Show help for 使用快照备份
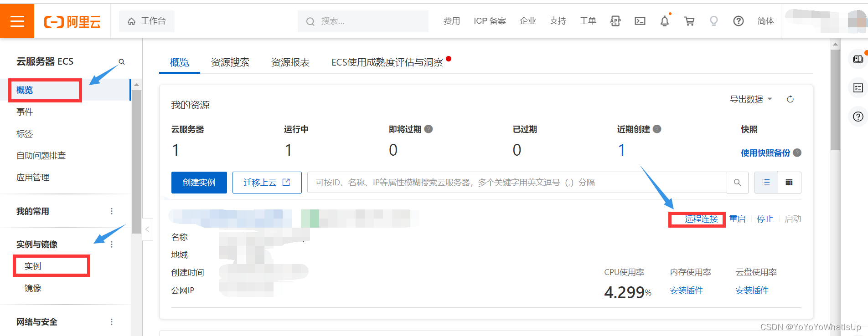The height and width of the screenshot is (336, 868). pyautogui.click(x=797, y=153)
